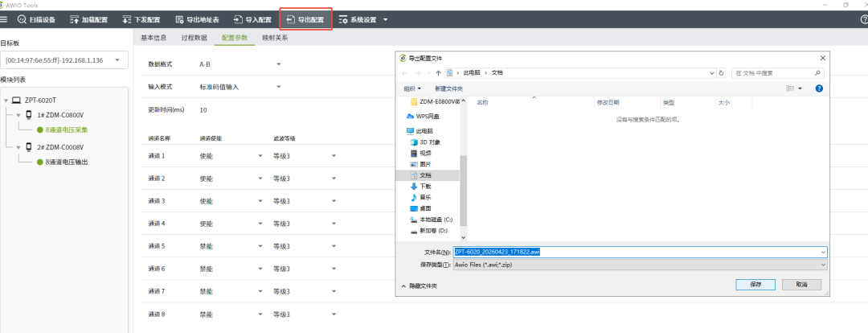Switch to the 配置参数 tab
The height and width of the screenshot is (333, 868).
pos(235,38)
